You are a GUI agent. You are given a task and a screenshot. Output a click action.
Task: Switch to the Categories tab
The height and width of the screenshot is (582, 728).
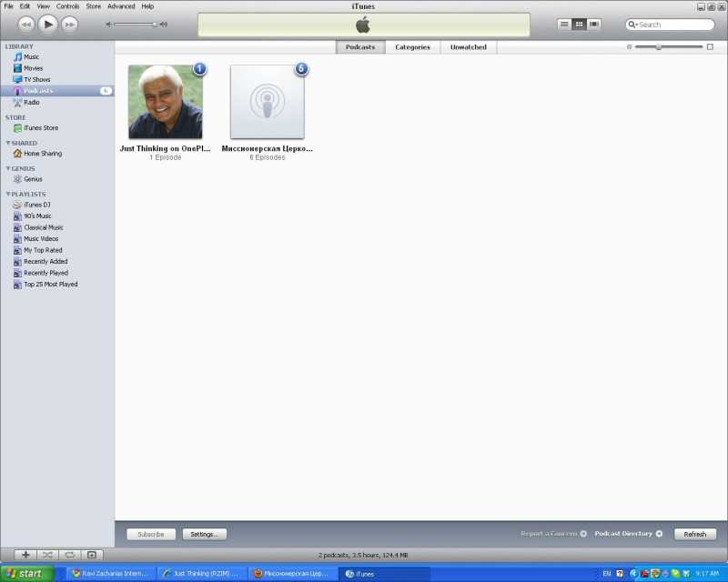tap(412, 47)
